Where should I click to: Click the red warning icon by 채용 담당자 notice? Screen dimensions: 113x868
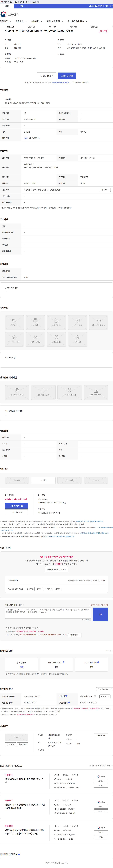tap(41, 557)
